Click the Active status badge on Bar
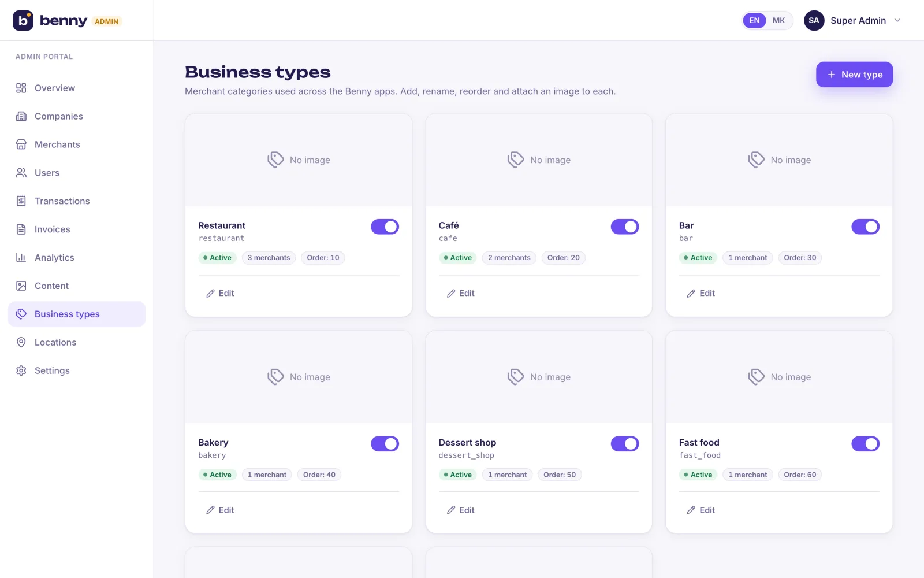Image resolution: width=924 pixels, height=578 pixels. [x=698, y=258]
